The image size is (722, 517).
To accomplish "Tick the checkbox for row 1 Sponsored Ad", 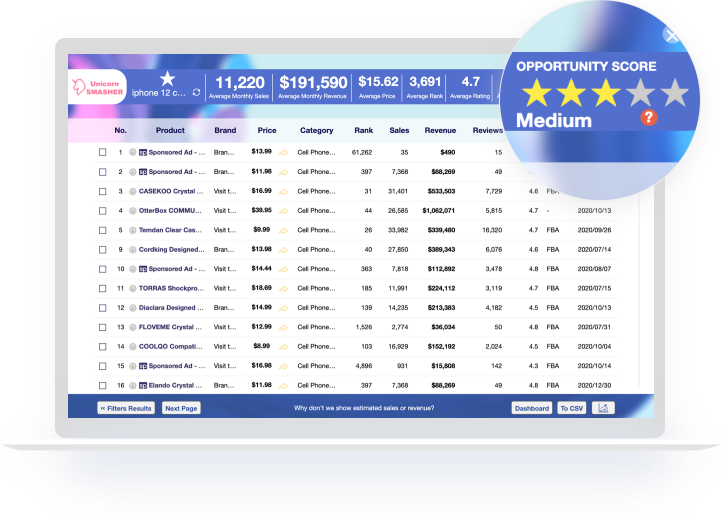I will click(103, 152).
